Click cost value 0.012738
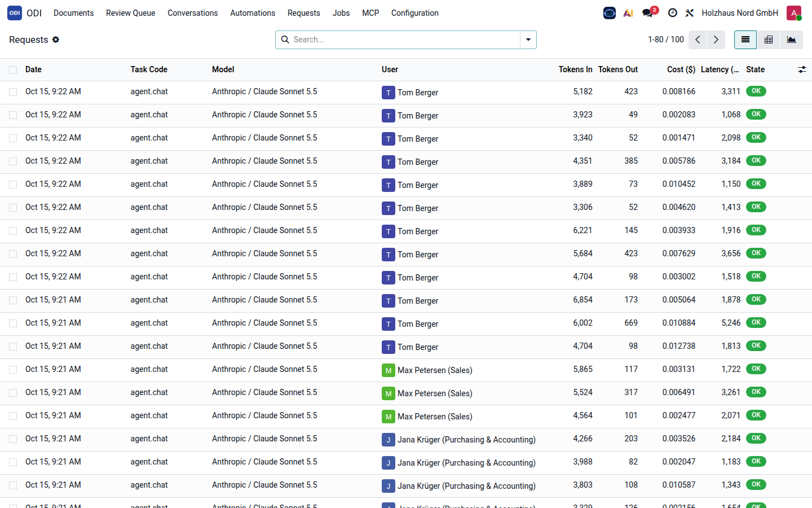812x508 pixels. (x=679, y=346)
